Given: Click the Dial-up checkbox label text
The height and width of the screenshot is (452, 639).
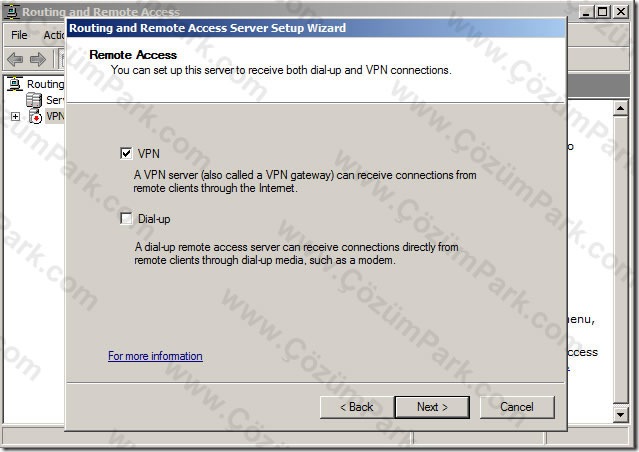Looking at the screenshot, I should coord(154,219).
